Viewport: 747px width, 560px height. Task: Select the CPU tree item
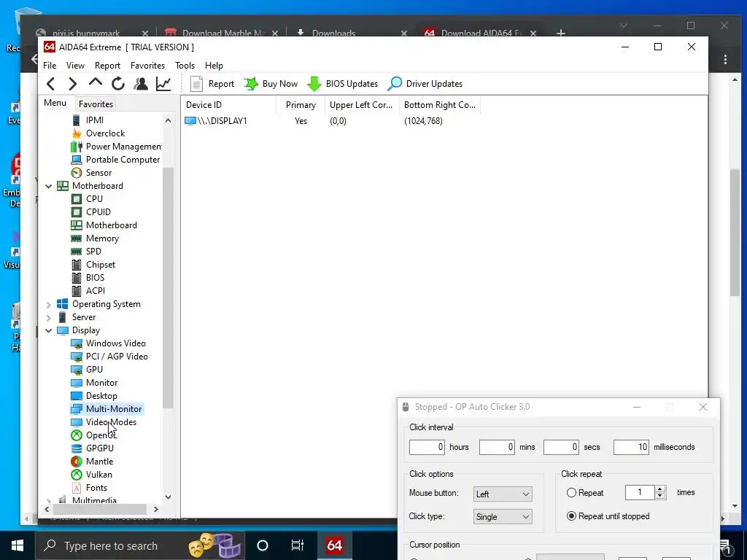(x=88, y=198)
